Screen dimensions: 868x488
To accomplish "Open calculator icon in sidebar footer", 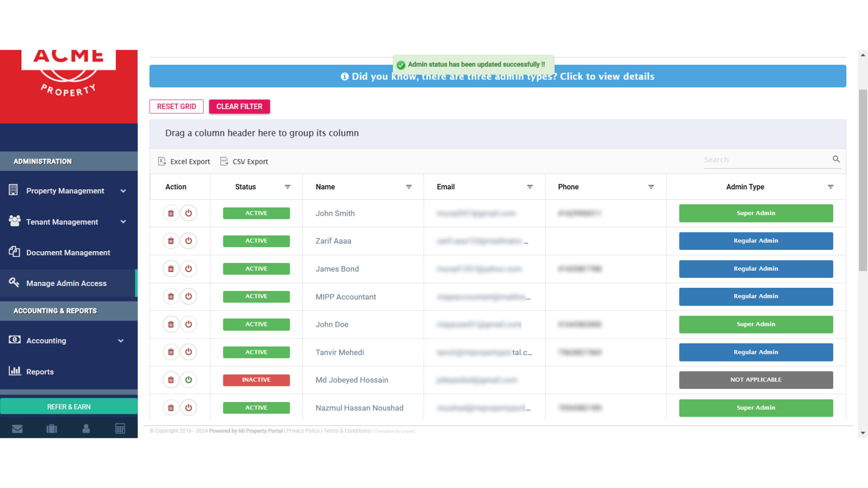I will coord(120,429).
